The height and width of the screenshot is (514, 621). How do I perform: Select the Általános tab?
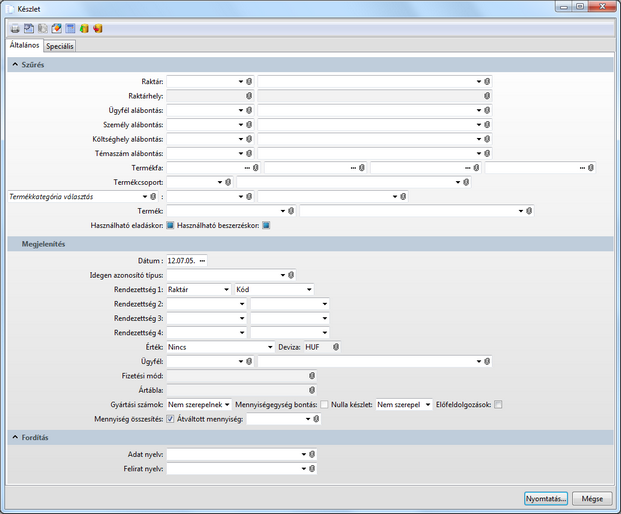click(x=24, y=45)
